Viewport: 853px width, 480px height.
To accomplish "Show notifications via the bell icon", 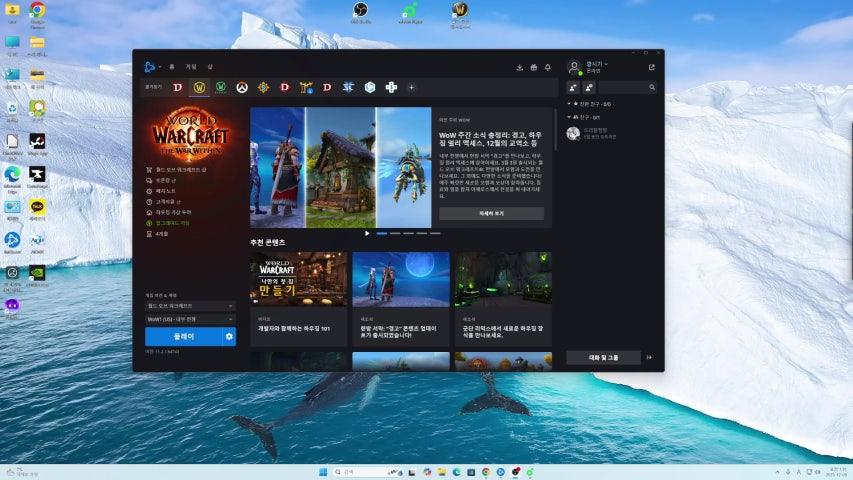I will click(x=547, y=67).
